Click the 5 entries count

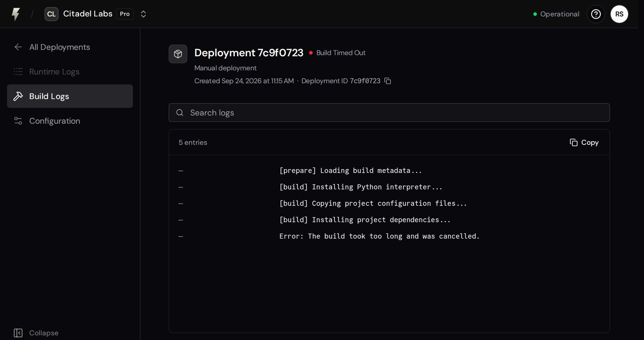point(193,142)
